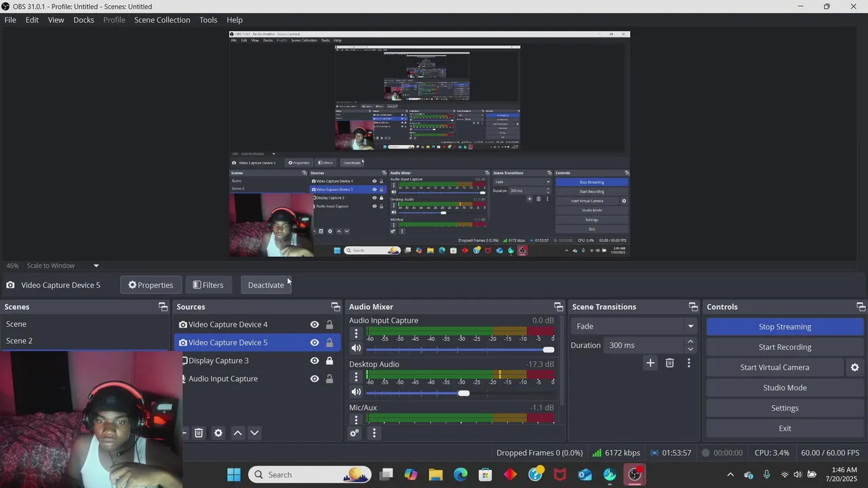The width and height of the screenshot is (868, 488).
Task: Open the Docks menu
Action: click(84, 20)
